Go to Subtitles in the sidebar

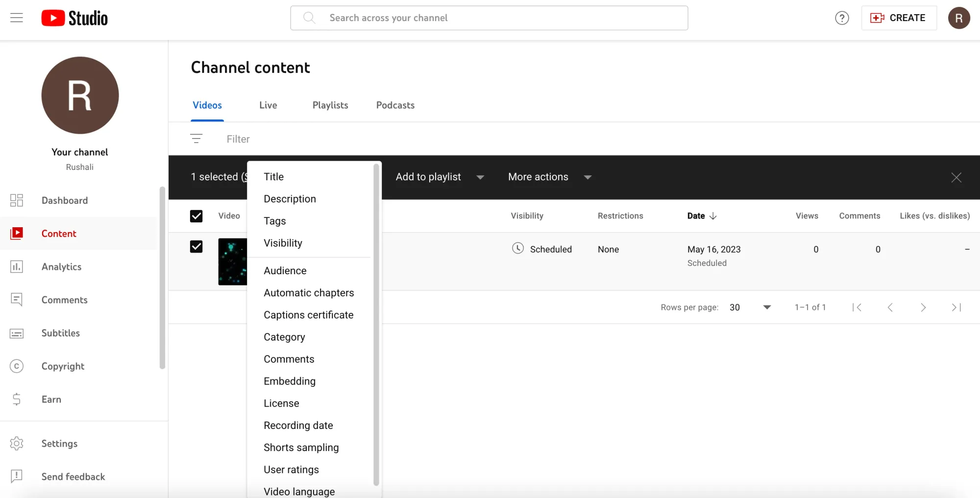[x=60, y=333]
